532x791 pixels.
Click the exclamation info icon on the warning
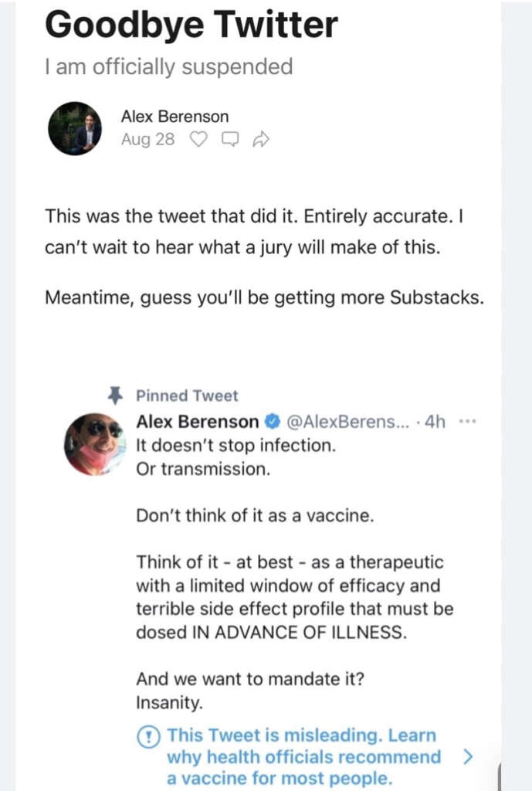150,735
